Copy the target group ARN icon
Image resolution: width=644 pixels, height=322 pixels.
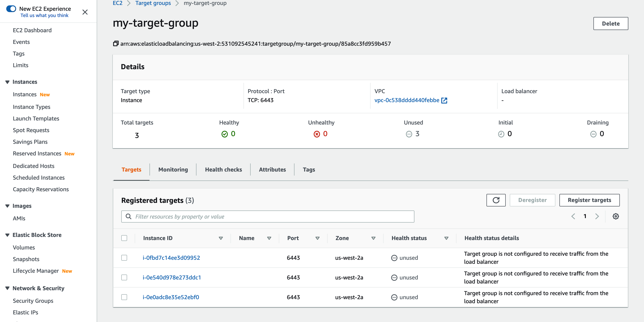115,44
